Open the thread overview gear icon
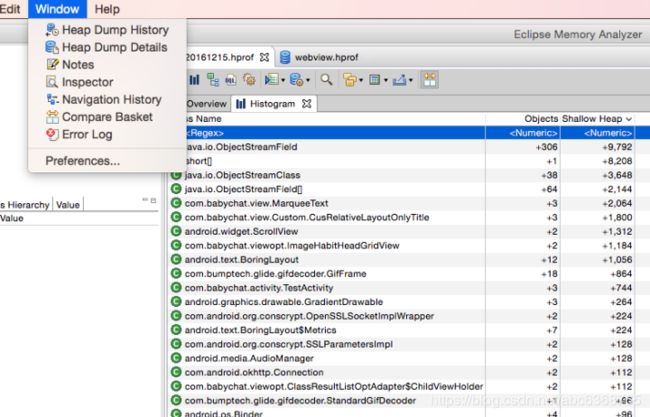The image size is (650, 417). pyautogui.click(x=250, y=80)
